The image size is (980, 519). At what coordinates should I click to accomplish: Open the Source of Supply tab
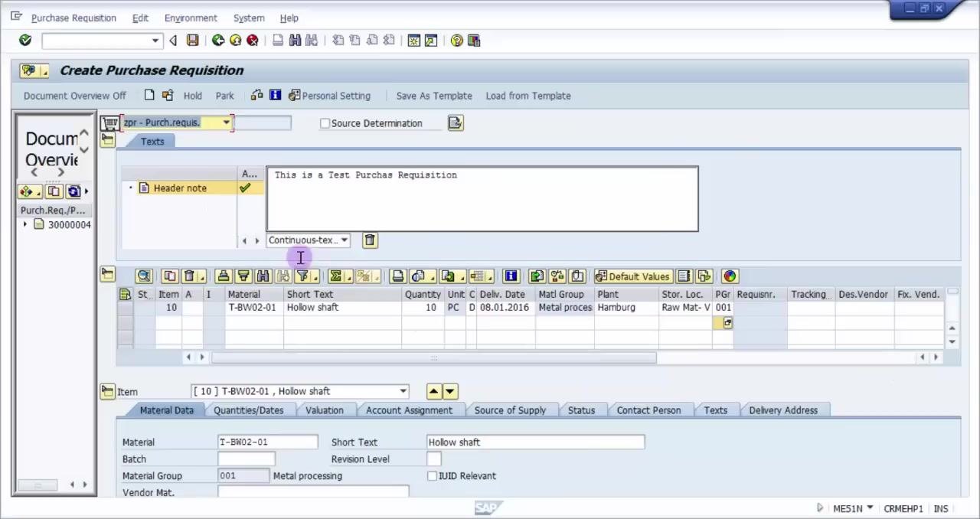click(x=510, y=410)
